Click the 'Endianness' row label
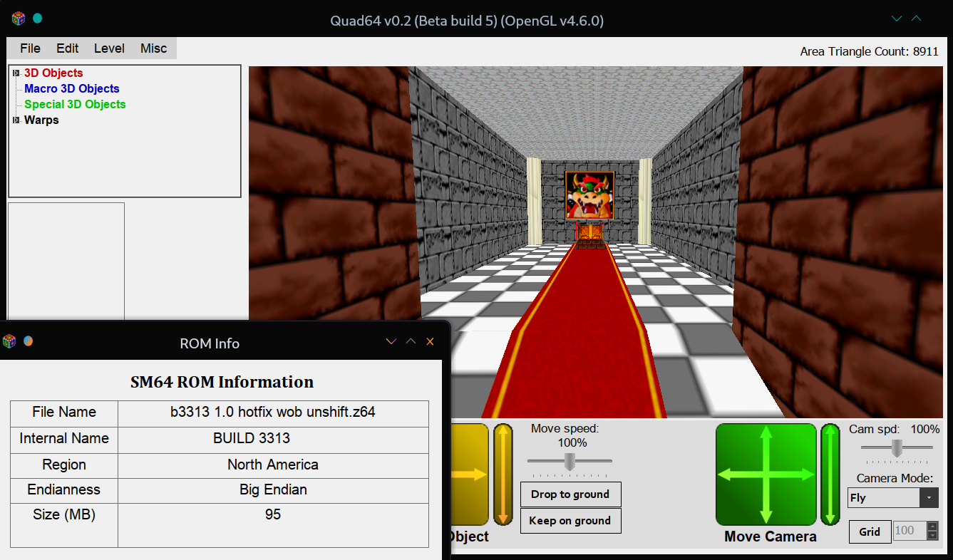The height and width of the screenshot is (560, 953). (x=64, y=489)
